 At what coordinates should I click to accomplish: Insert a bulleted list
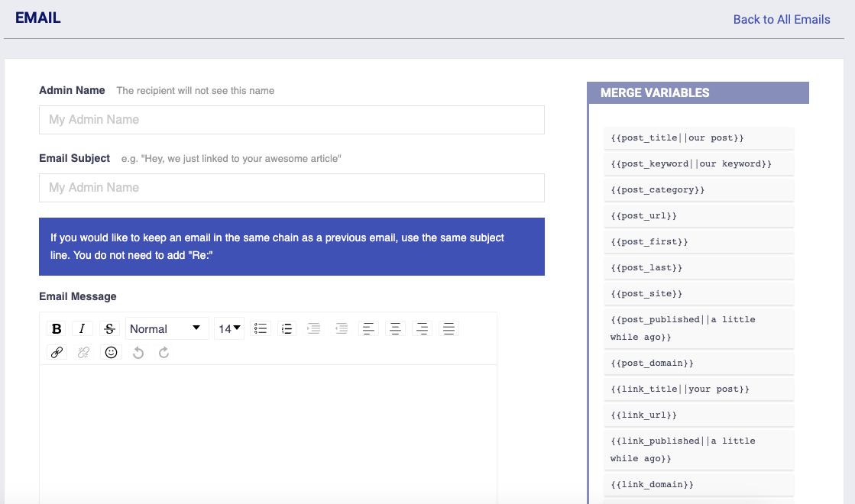point(260,328)
